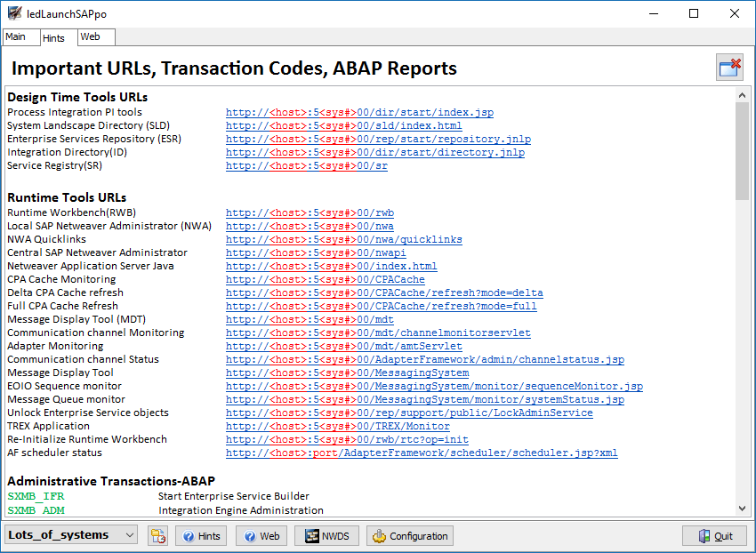
Task: Click the 'Administrative Transactions-ABAP' heading
Action: tap(111, 481)
